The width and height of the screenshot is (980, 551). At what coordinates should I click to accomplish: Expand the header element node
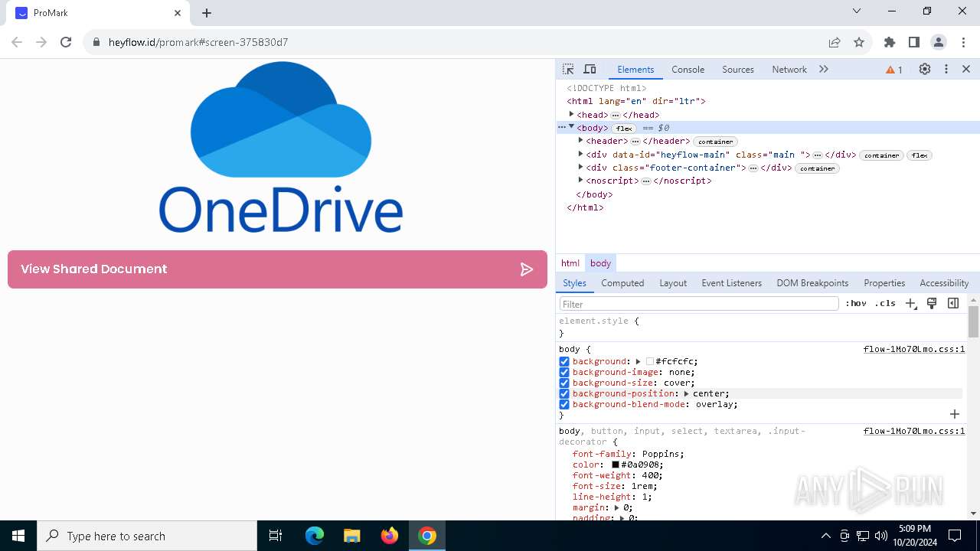point(580,141)
